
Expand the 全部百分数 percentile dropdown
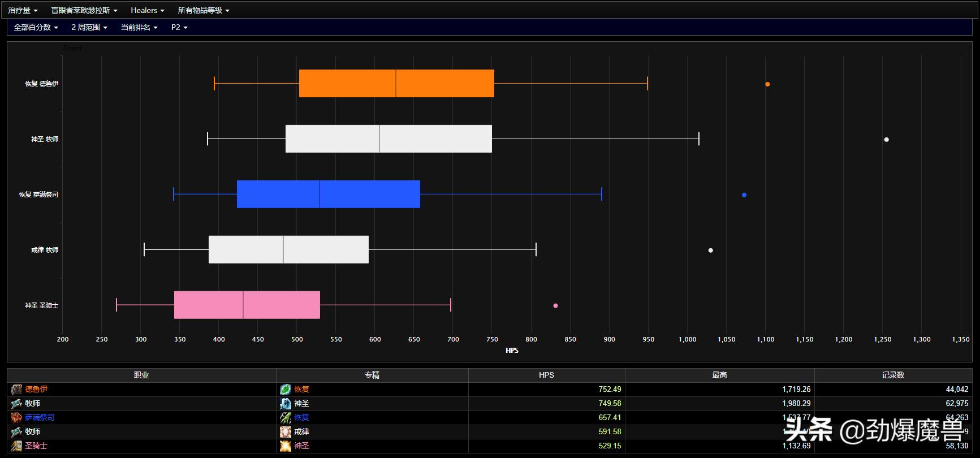[36, 27]
